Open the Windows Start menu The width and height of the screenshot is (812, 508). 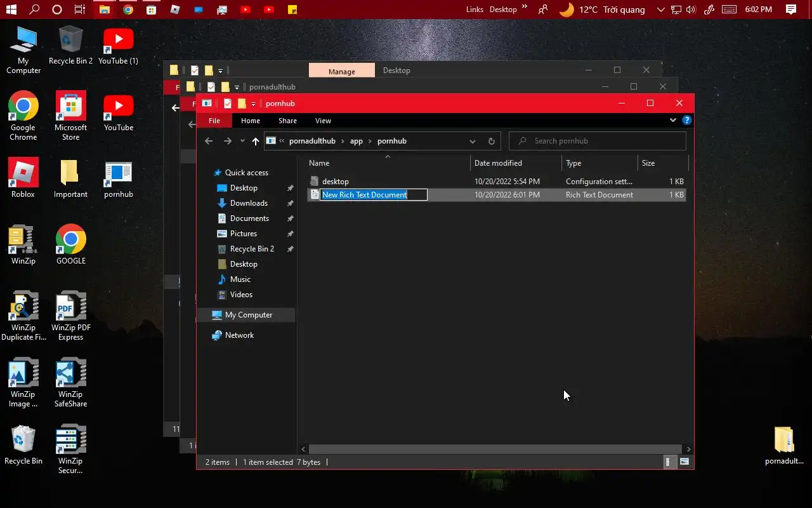pos(11,10)
